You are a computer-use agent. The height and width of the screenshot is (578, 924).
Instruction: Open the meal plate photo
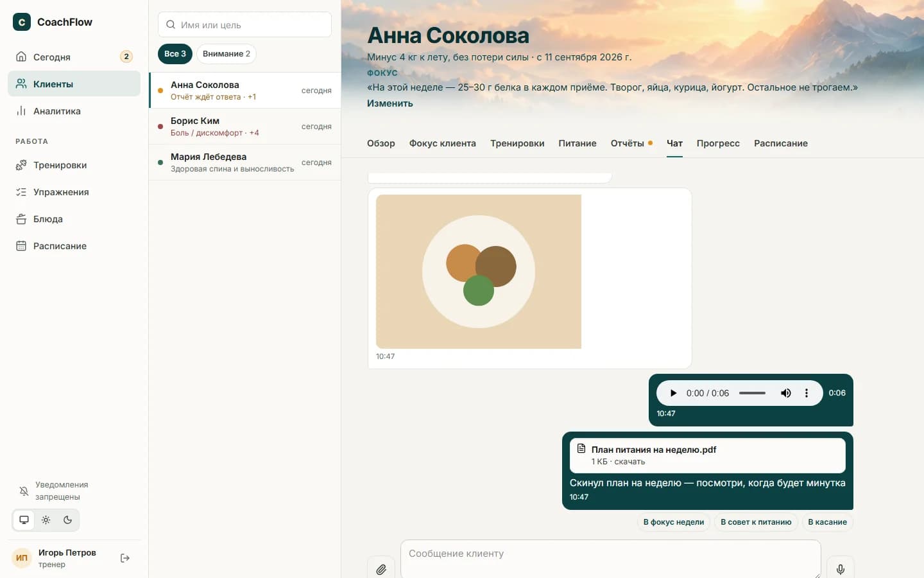[479, 272]
